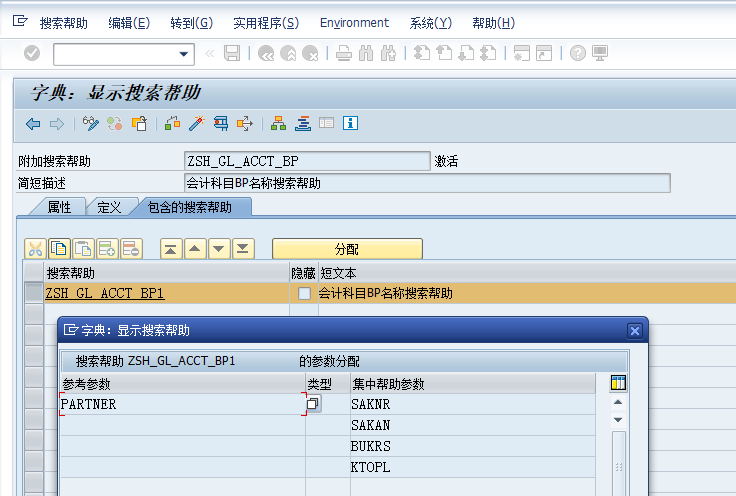Open the Help question mark icon
The image size is (736, 496).
tap(578, 53)
